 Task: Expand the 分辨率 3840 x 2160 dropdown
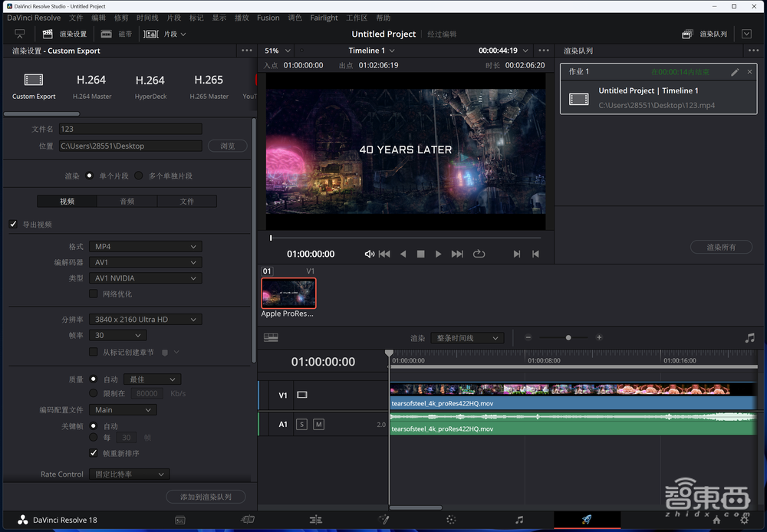pyautogui.click(x=145, y=319)
